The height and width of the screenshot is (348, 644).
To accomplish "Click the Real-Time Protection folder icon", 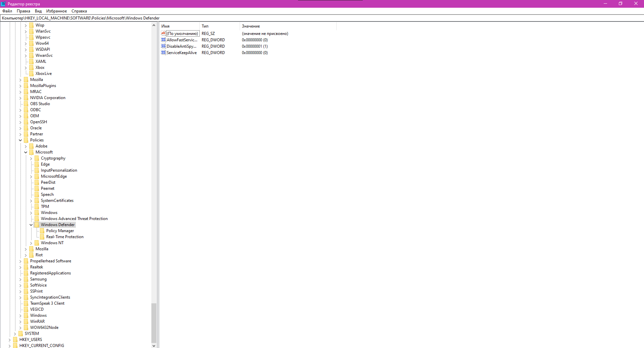I will pyautogui.click(x=42, y=237).
